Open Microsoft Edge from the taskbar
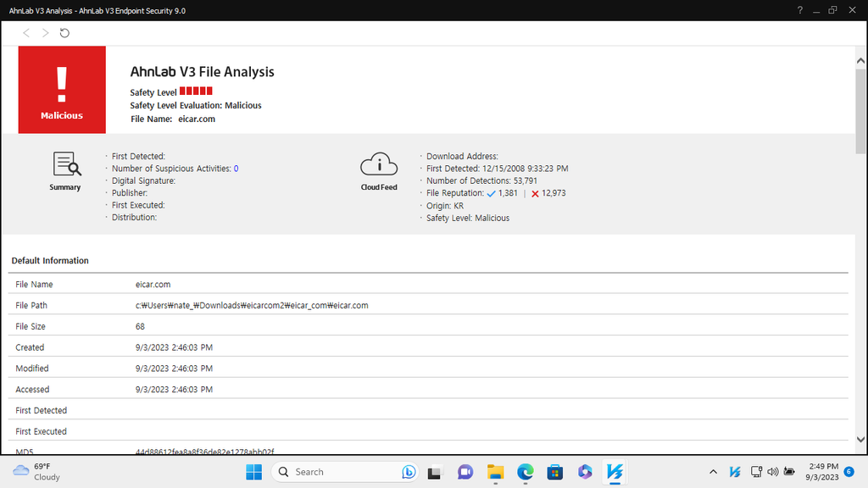This screenshot has height=488, width=868. 526,472
